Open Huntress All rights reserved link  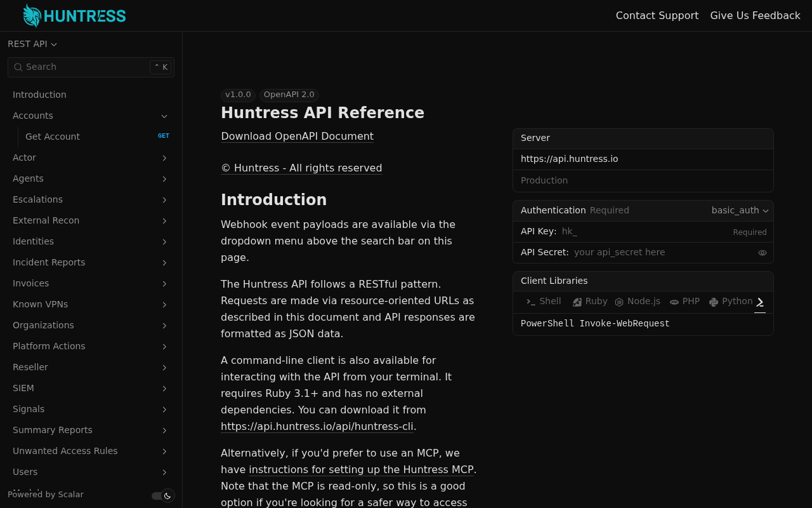301,168
